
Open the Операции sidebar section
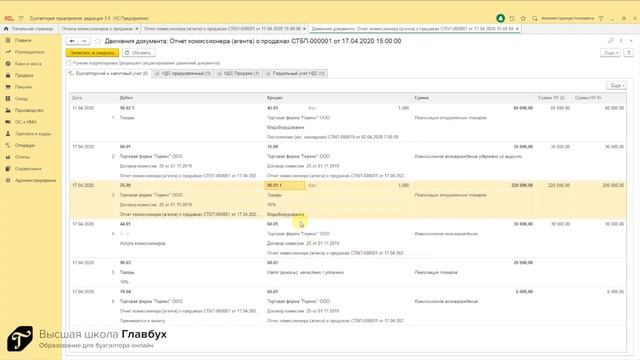[25, 145]
